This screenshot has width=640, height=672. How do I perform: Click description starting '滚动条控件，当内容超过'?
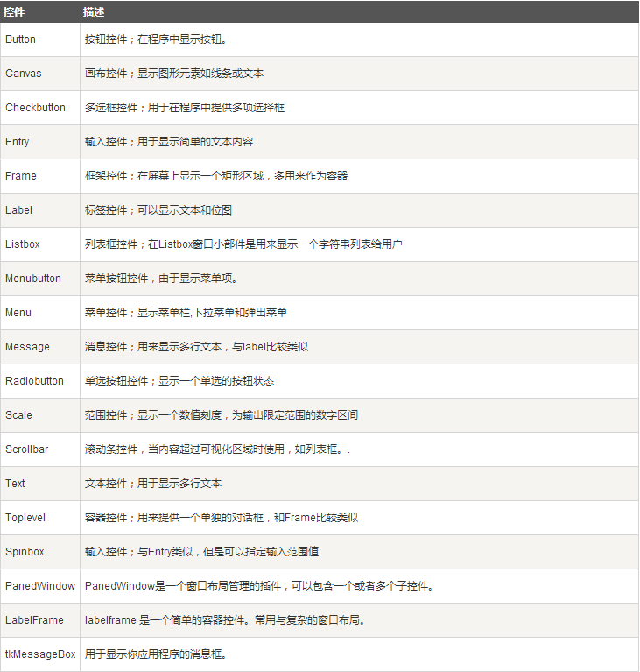(218, 449)
